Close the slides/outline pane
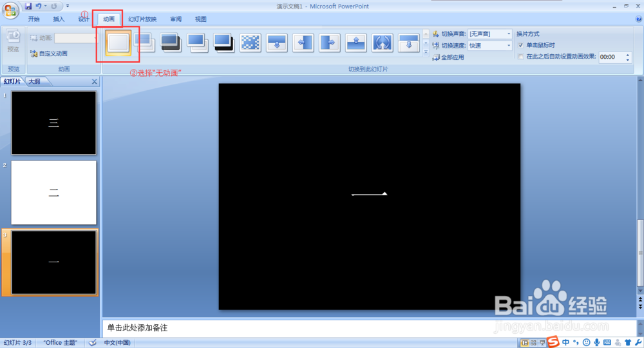The width and height of the screenshot is (644, 348). click(x=95, y=82)
